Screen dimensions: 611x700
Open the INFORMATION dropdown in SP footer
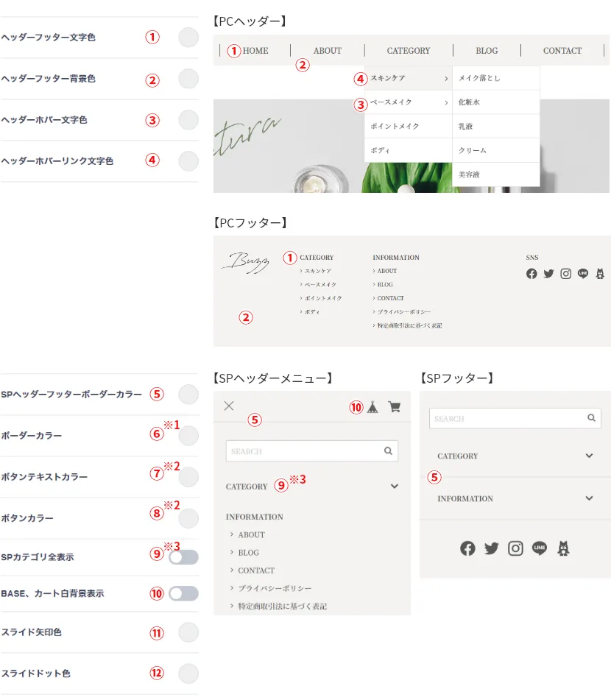[x=589, y=498]
